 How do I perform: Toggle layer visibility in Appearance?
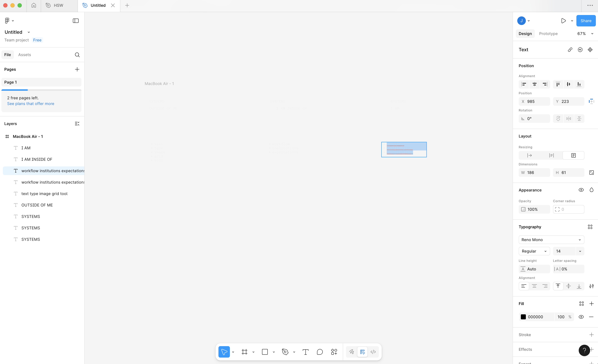pos(581,190)
